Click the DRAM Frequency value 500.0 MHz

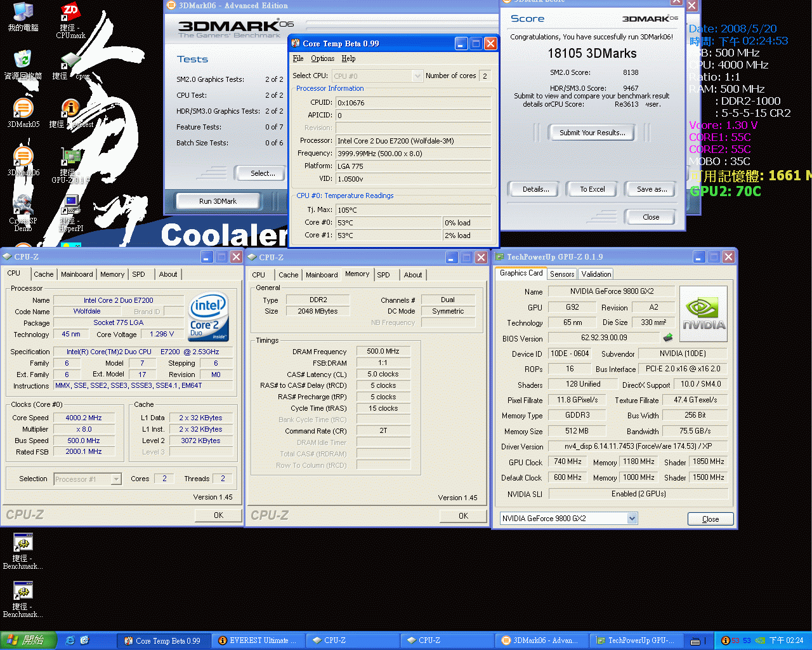tap(383, 351)
